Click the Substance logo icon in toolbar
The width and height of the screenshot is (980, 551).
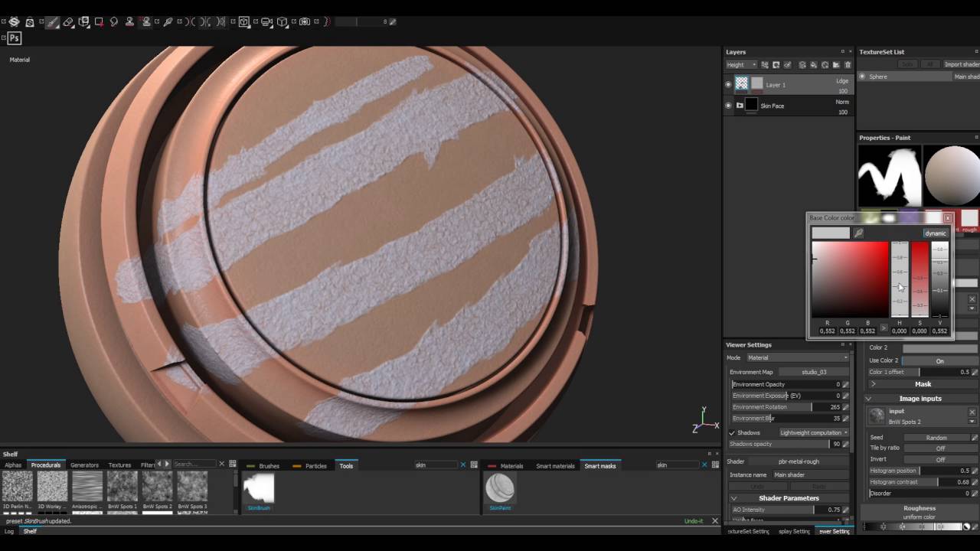pyautogui.click(x=14, y=22)
